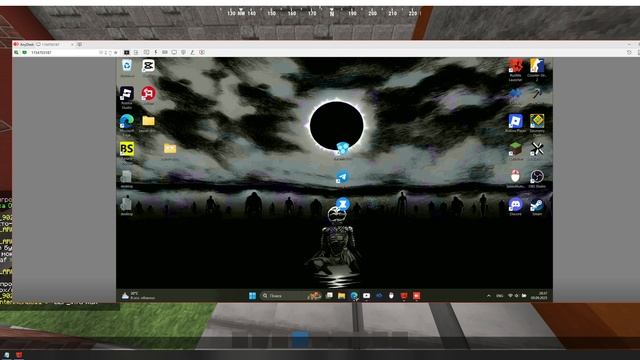Launch OBS Studio from the desktop
Image resolution: width=640 pixels, height=360 pixels.
(x=537, y=178)
